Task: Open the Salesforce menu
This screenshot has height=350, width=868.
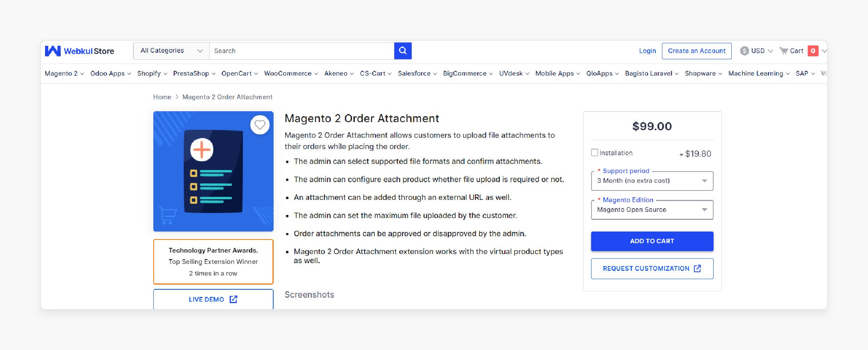Action: click(x=417, y=73)
